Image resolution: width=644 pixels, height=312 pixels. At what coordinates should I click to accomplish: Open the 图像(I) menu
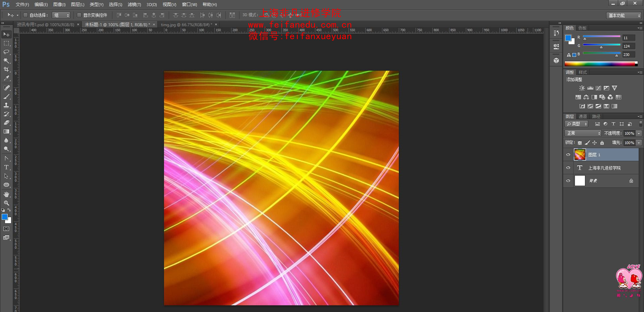[x=59, y=5]
